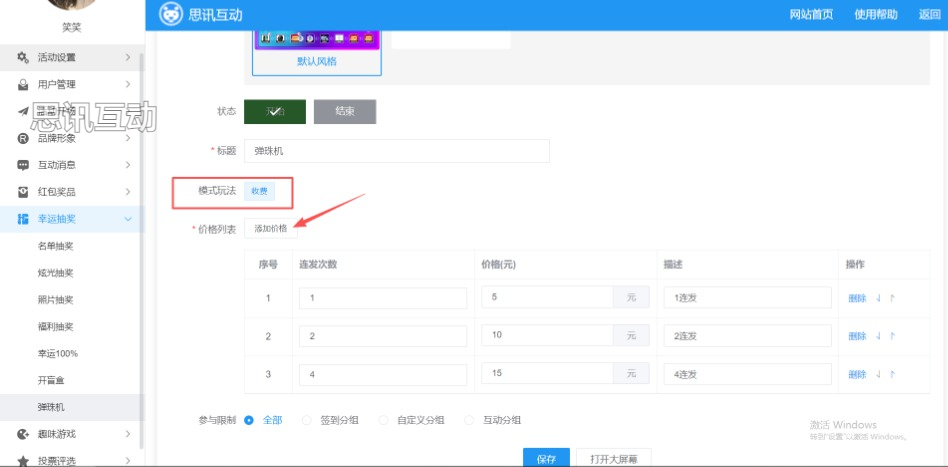Click the 红包奖品 icon in sidebar
Viewport: 948px width, 467px height.
(x=23, y=192)
